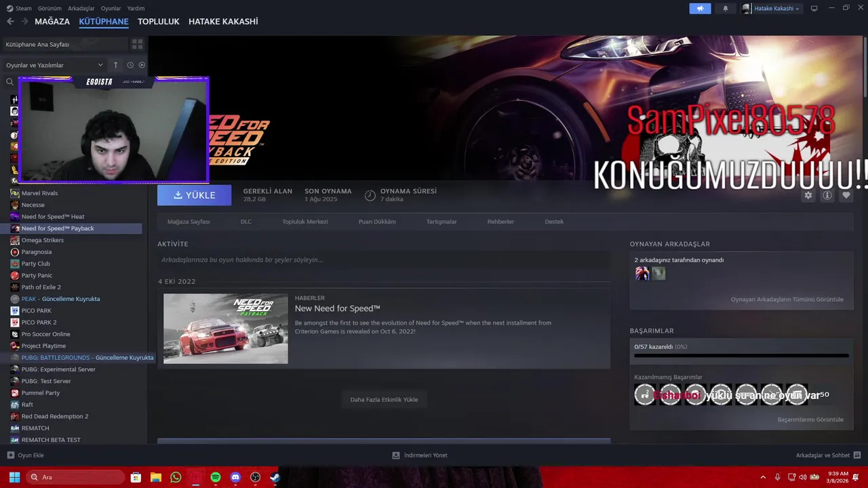Open the New Need for Speed™ news title
The image size is (868, 488).
(x=337, y=308)
